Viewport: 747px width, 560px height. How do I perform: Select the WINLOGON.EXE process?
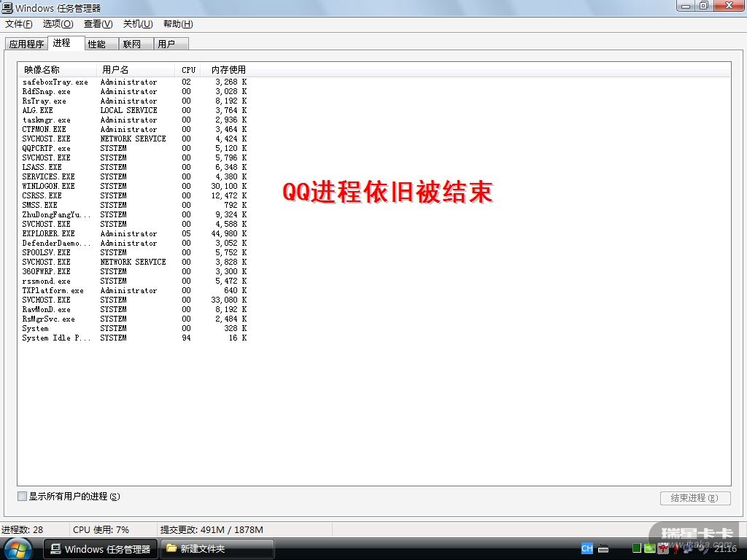(x=134, y=186)
